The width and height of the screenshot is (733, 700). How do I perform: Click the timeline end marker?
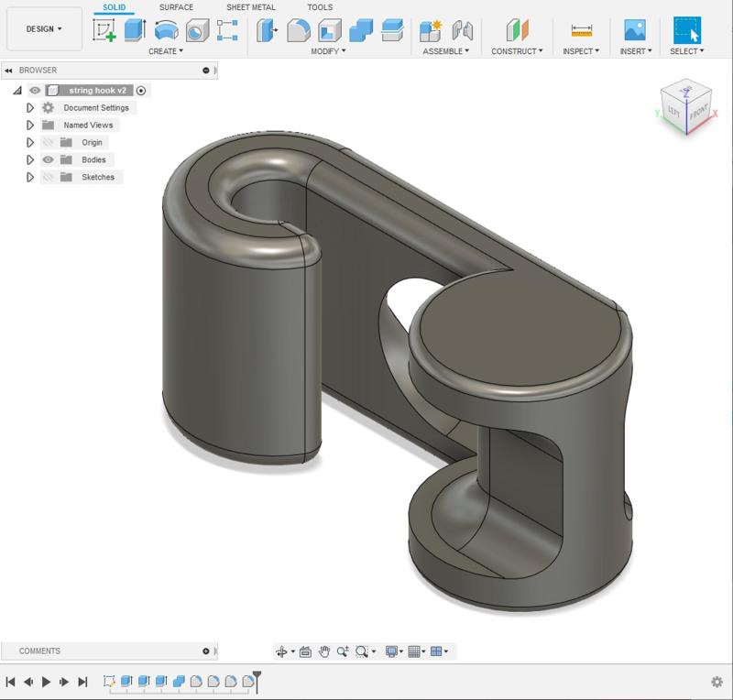(257, 678)
